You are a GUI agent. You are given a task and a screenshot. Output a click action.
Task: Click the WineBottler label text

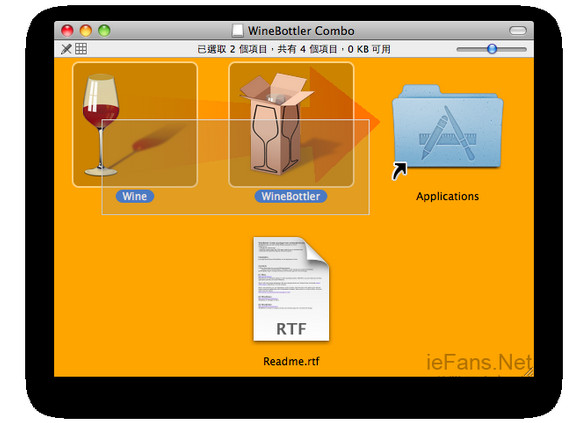point(291,196)
